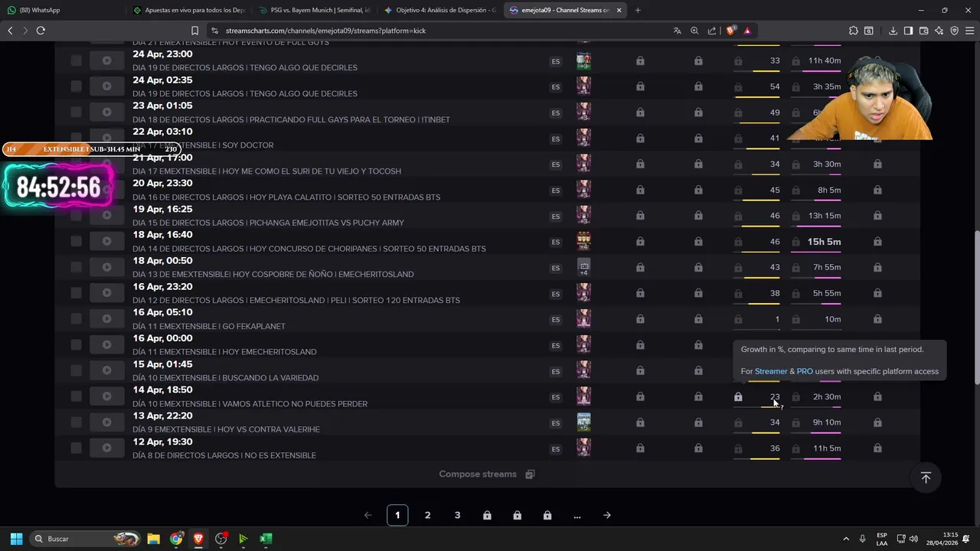Select checkbox for 15 Apr, 01:45 stream
This screenshot has width=980, height=551.
pos(76,370)
